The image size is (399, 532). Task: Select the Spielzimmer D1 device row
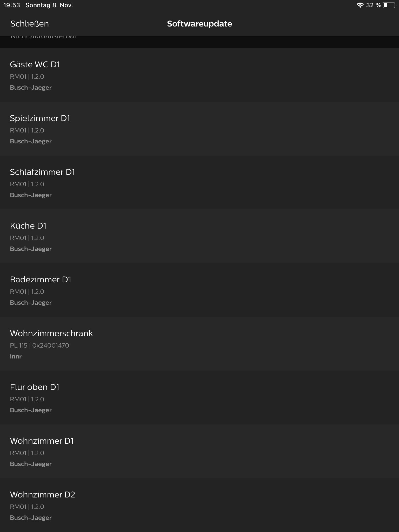199,129
